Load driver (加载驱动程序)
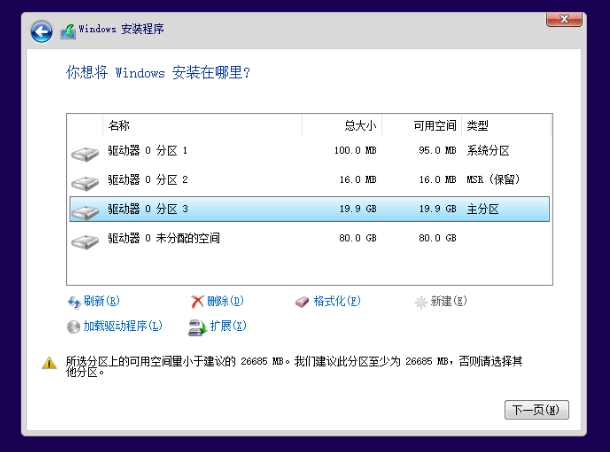 click(113, 326)
